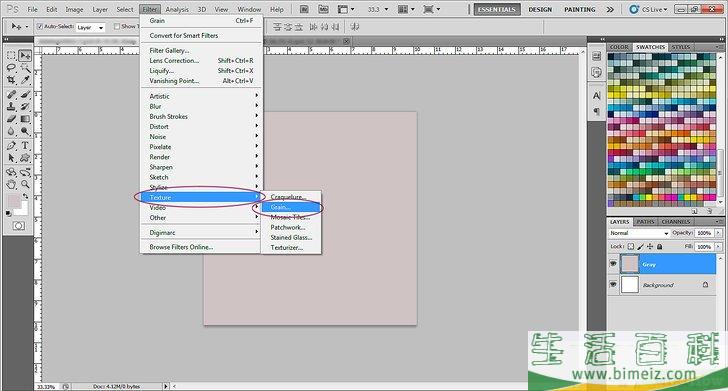The height and width of the screenshot is (391, 728).
Task: Open the Screen Mode dropdown
Action: coord(431,9)
